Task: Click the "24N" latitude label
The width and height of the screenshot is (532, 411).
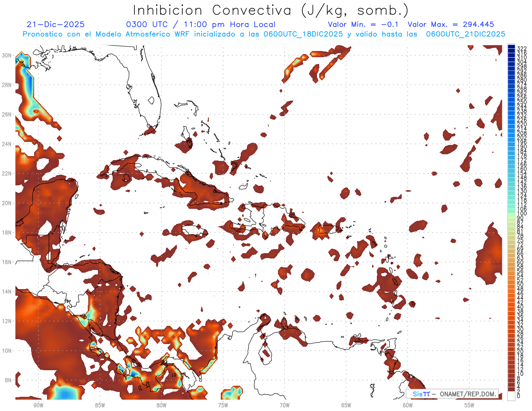Action: coord(7,144)
